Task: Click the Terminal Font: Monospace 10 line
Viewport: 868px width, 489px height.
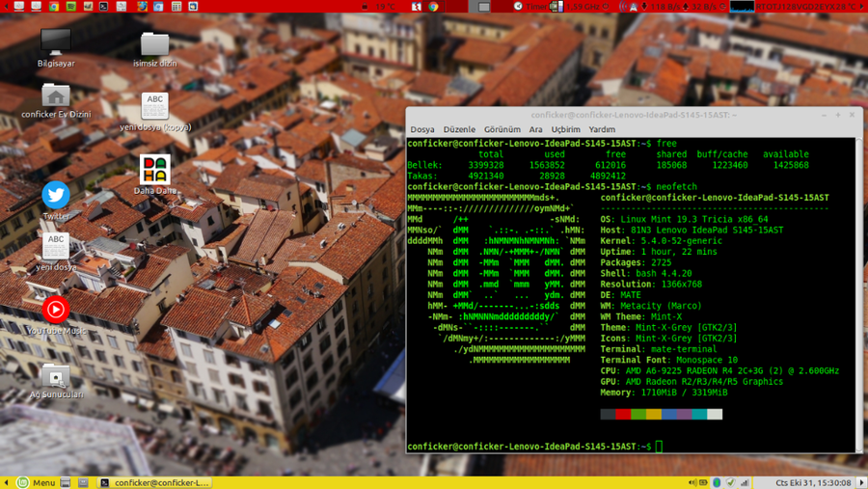Action: point(668,360)
